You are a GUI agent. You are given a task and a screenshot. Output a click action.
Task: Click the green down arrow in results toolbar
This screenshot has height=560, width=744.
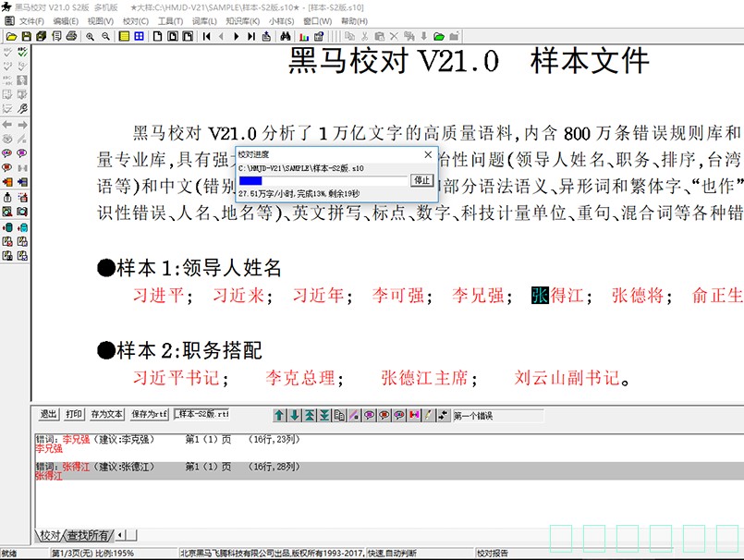click(x=294, y=415)
